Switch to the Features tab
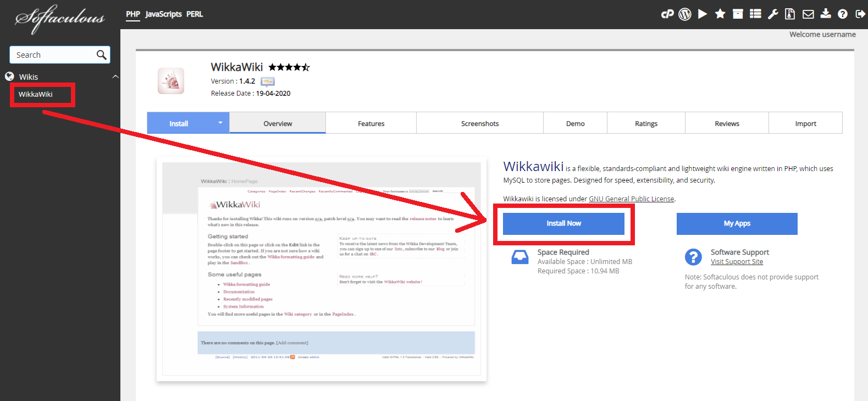 371,124
